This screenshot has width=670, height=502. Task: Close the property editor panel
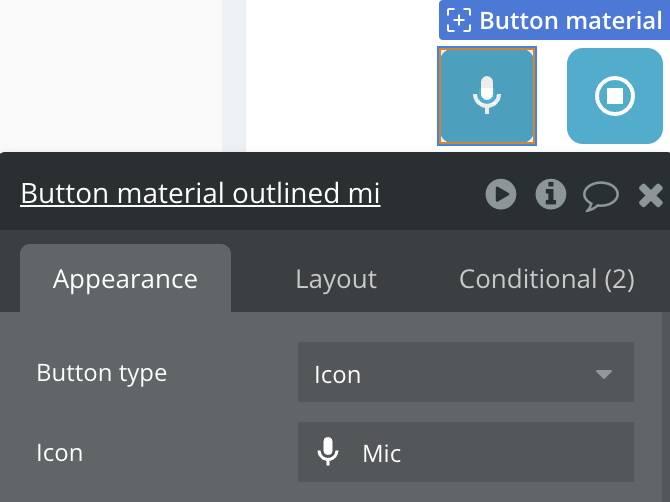coord(651,194)
